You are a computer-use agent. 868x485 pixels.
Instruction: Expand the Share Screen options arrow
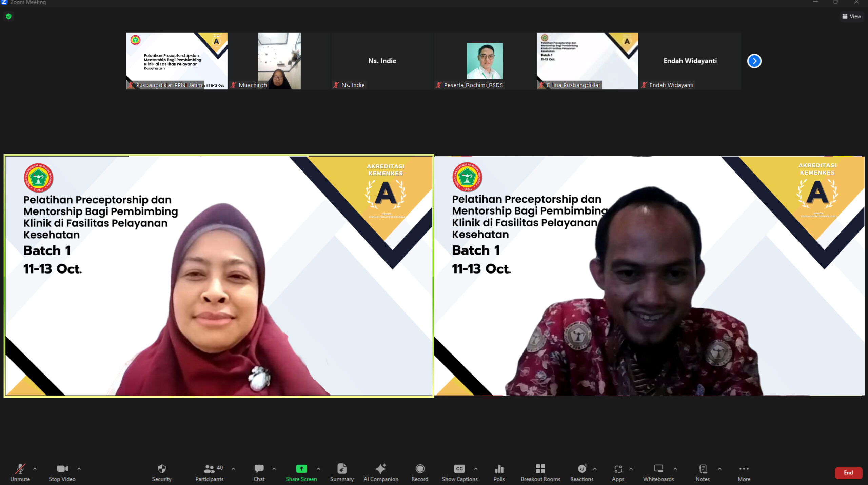click(318, 469)
